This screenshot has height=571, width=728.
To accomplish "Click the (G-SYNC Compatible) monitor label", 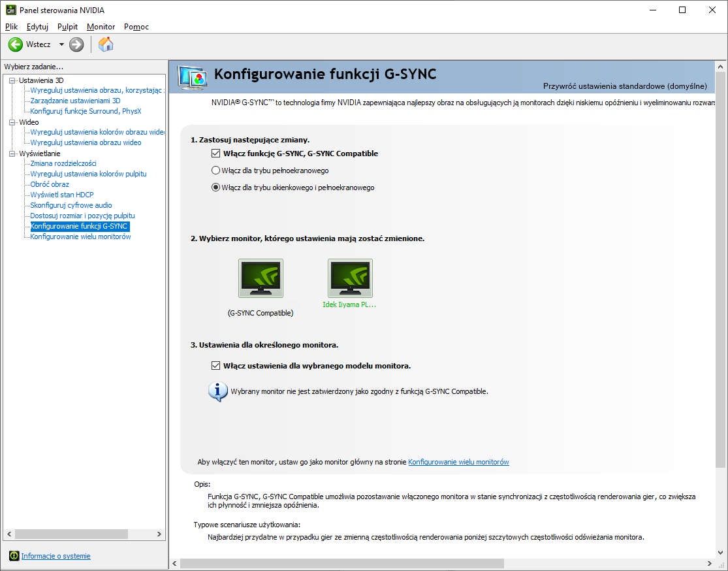I will click(x=261, y=313).
